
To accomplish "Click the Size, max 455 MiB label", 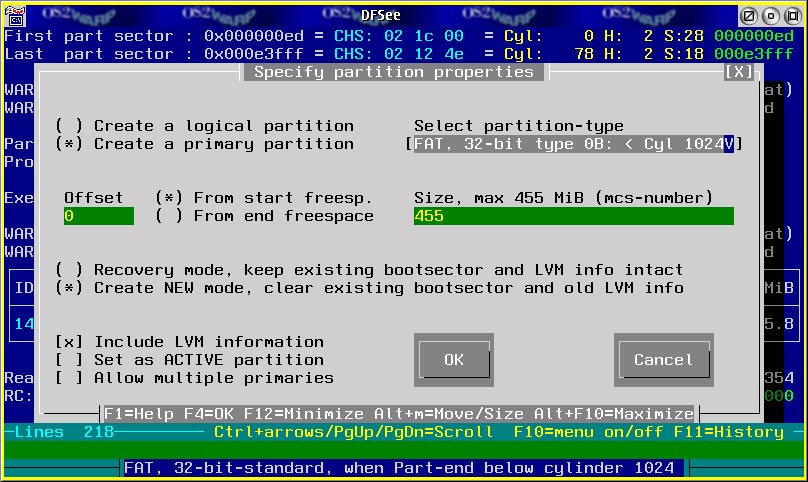I will point(564,198).
